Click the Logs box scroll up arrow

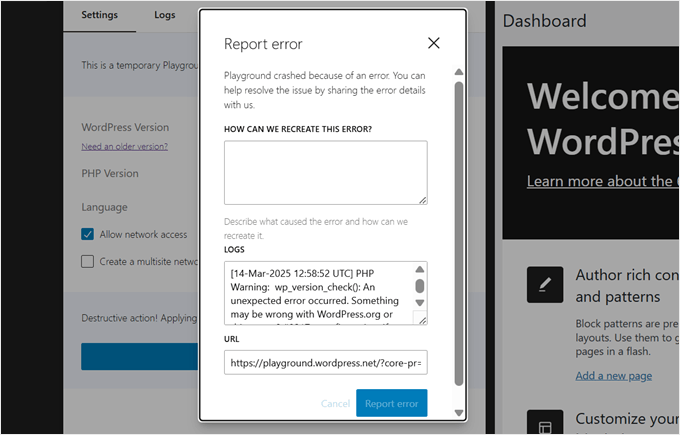419,269
